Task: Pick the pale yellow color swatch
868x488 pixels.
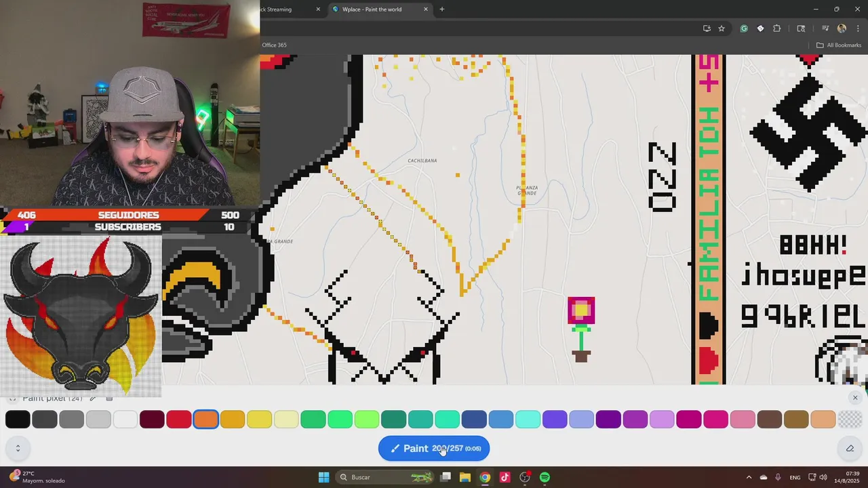Action: click(286, 420)
